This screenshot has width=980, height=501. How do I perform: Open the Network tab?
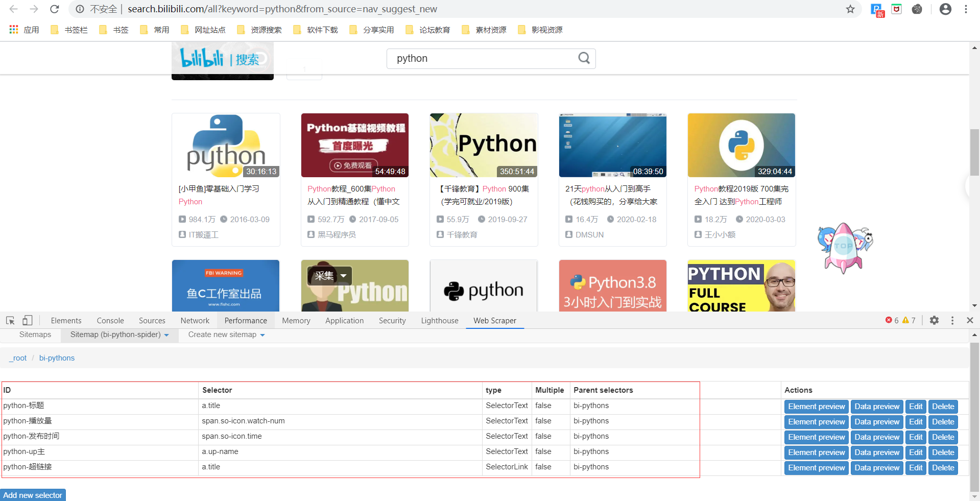coord(195,321)
